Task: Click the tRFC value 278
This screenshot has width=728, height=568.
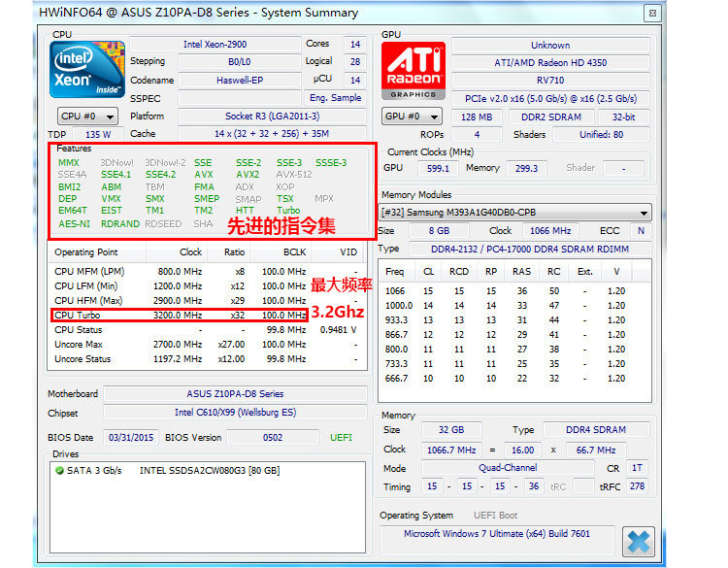Action: 637,486
